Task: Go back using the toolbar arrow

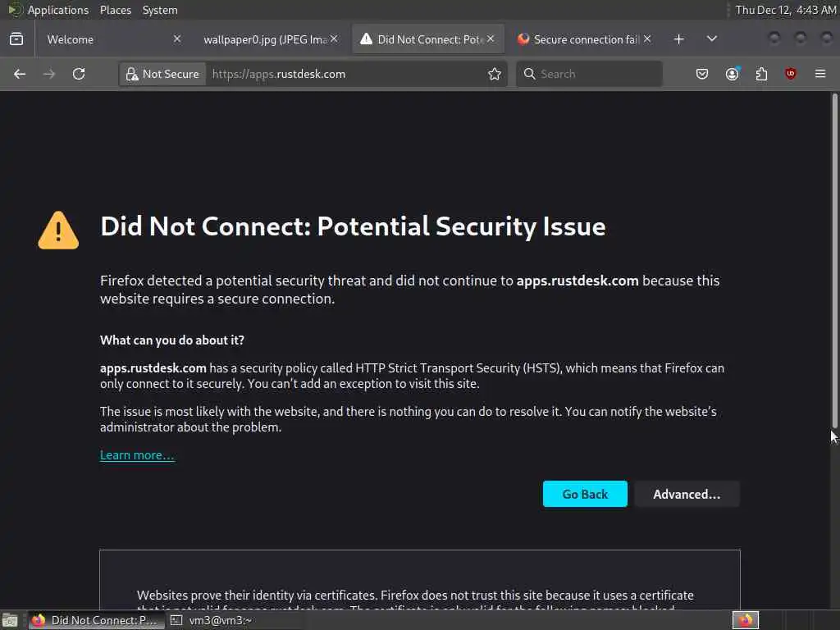Action: click(20, 74)
